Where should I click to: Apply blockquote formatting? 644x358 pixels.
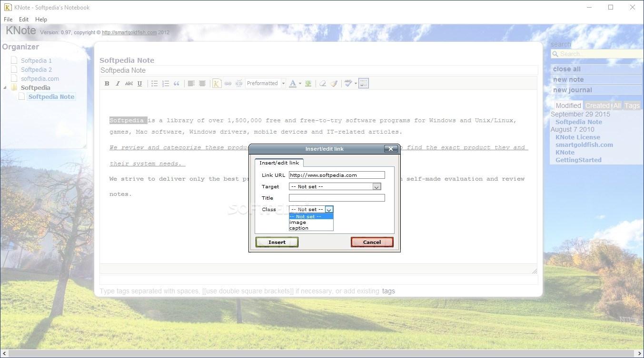[x=177, y=84]
